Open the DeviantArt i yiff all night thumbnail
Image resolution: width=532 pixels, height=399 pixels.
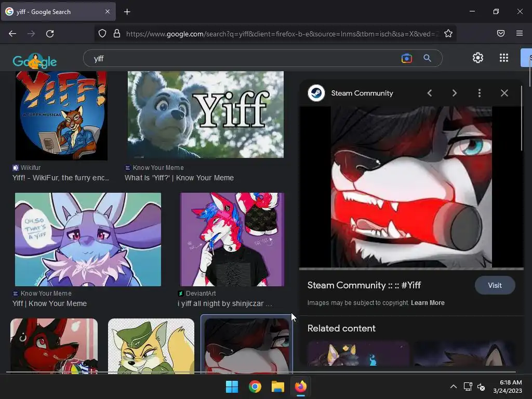pos(232,240)
